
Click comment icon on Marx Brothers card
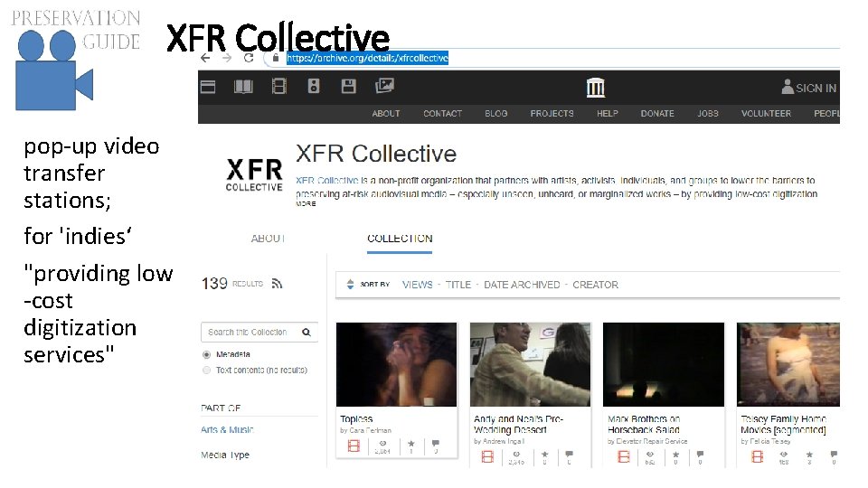700,455
